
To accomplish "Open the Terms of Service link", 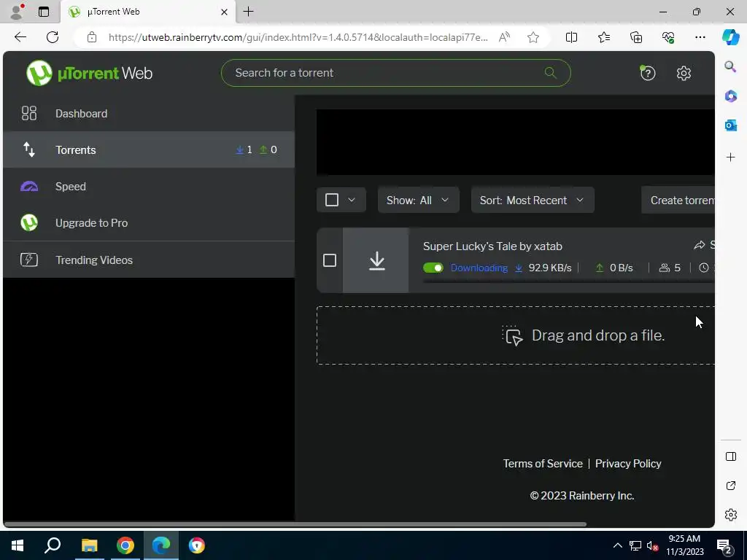I will 543,463.
